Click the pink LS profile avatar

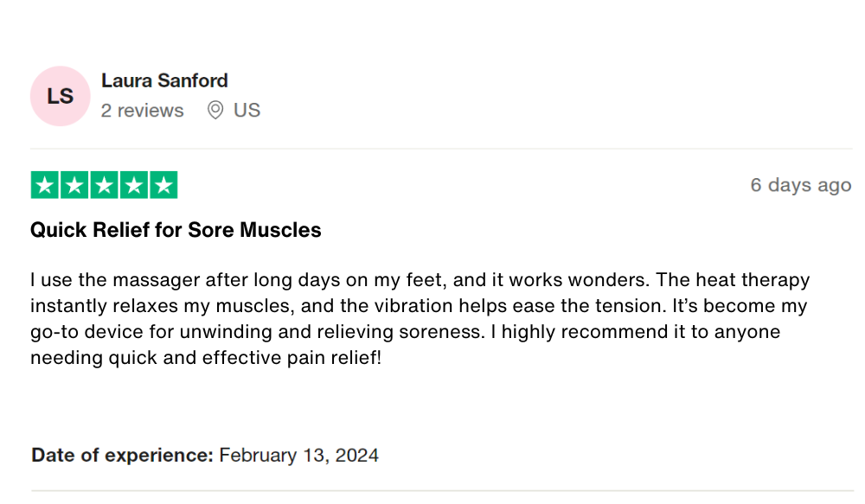(x=60, y=96)
